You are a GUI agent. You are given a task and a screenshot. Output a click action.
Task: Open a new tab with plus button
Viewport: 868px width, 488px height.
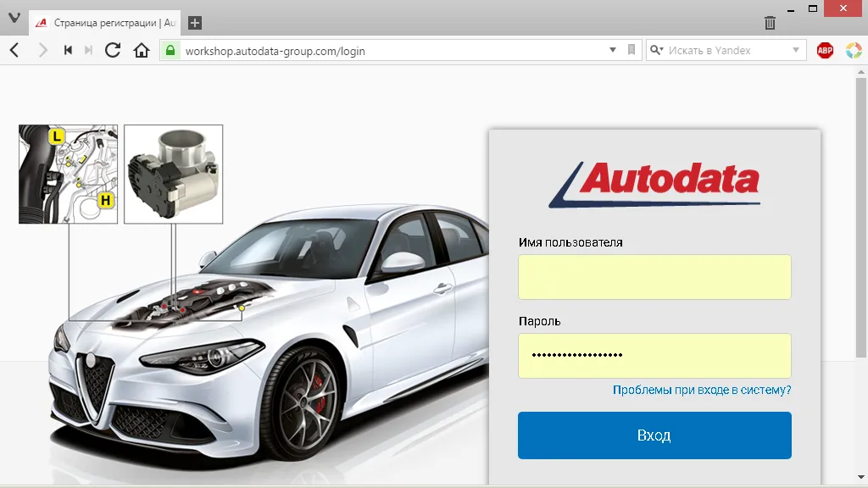tap(195, 23)
